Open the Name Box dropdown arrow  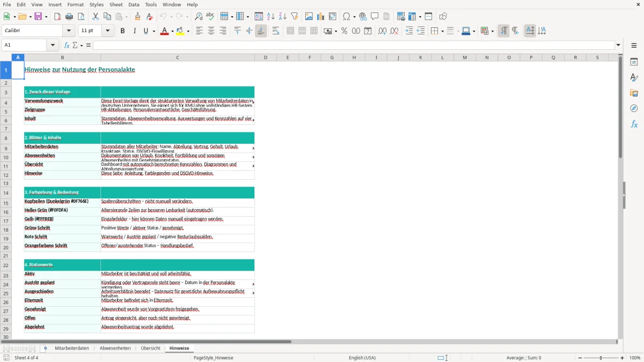(53, 45)
